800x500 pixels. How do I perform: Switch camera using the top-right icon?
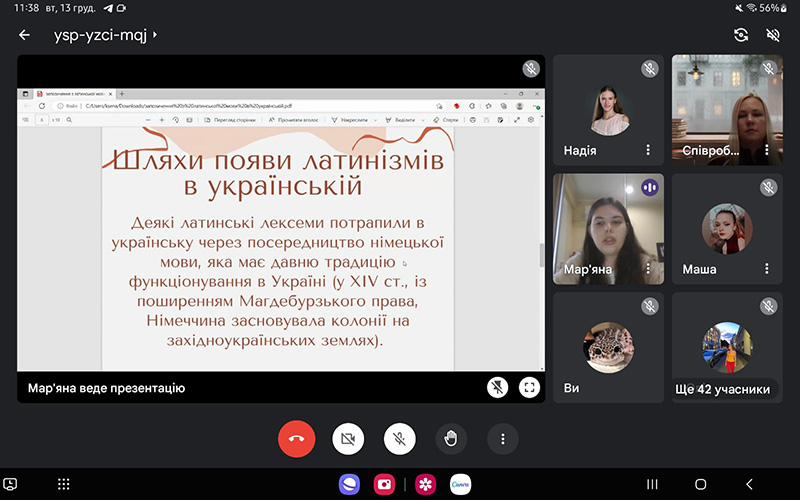(741, 35)
